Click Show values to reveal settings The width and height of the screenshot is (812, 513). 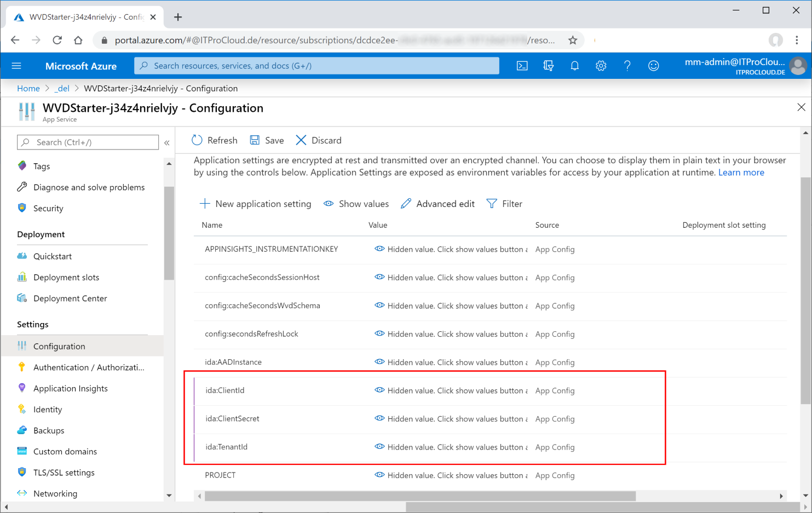tap(356, 204)
